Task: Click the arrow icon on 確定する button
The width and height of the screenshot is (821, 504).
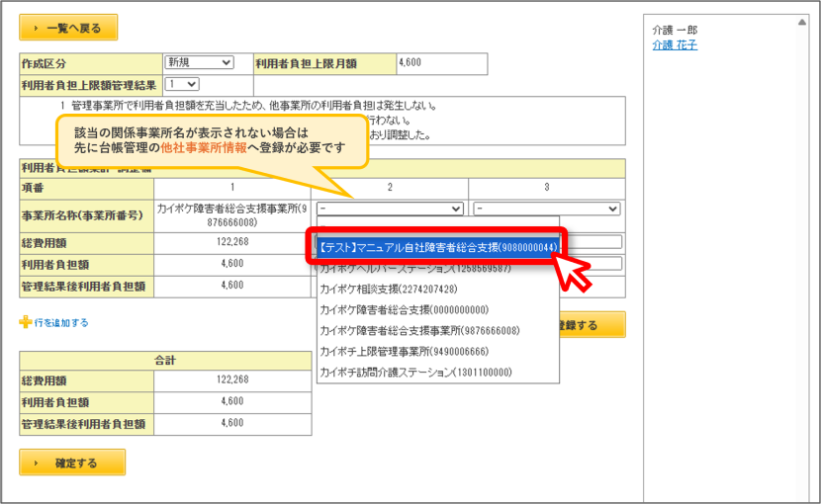Action: click(36, 462)
